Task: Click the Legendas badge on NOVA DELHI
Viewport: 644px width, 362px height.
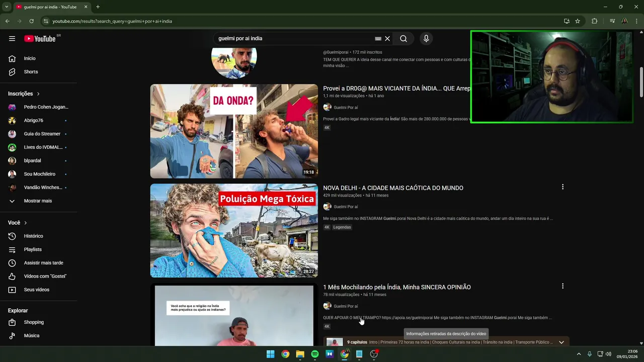Action: tap(342, 227)
